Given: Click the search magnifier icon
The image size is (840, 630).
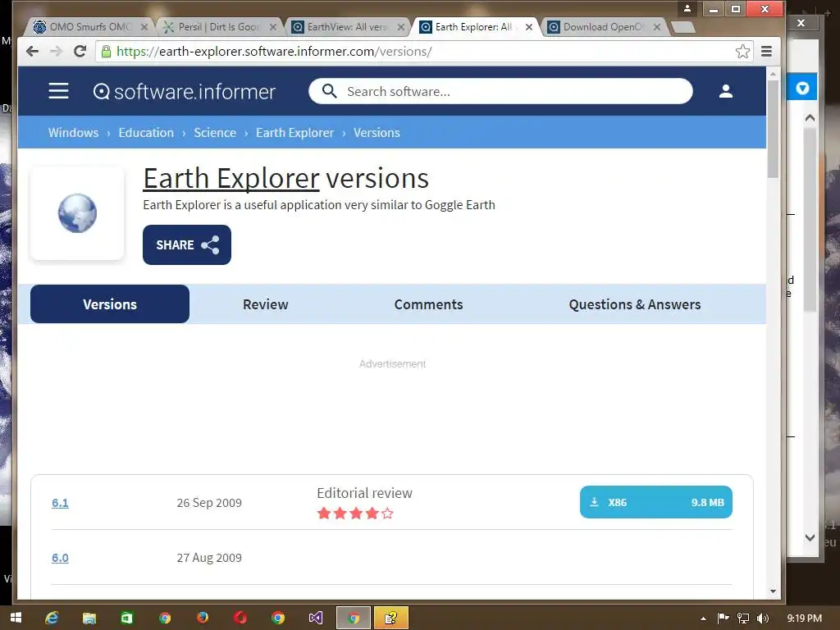Looking at the screenshot, I should [x=330, y=91].
